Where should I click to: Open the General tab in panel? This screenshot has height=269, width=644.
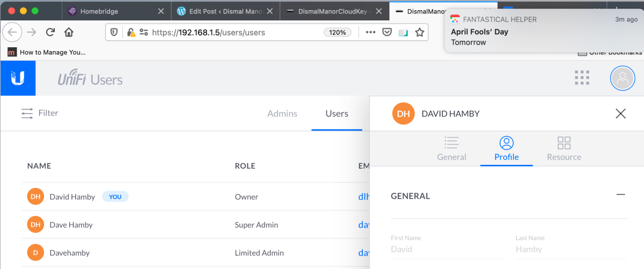(x=451, y=149)
